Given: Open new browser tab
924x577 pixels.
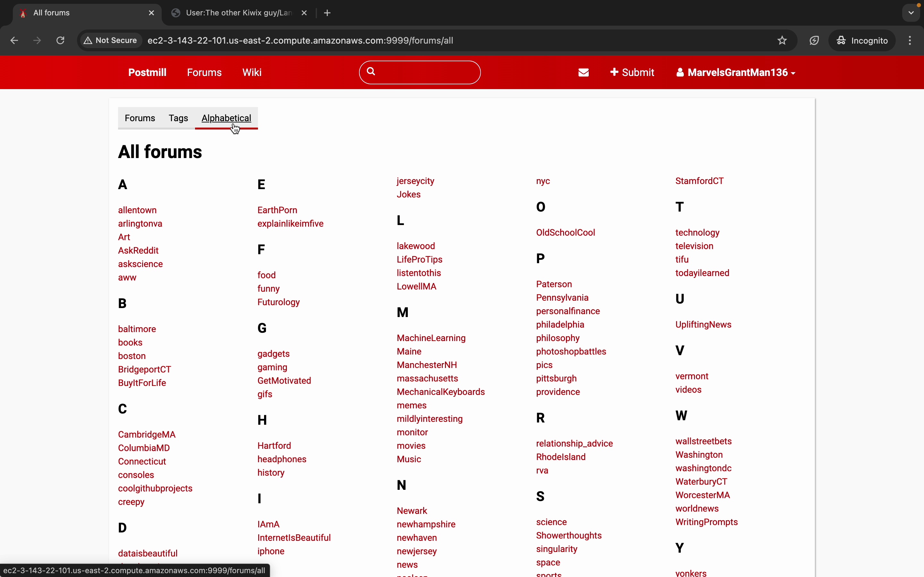Looking at the screenshot, I should (327, 13).
